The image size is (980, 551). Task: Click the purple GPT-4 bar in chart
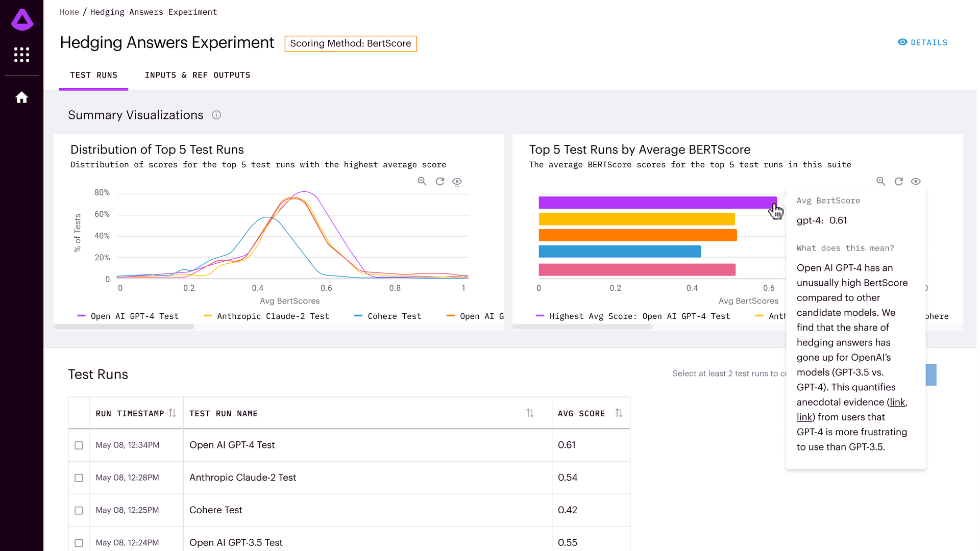653,203
